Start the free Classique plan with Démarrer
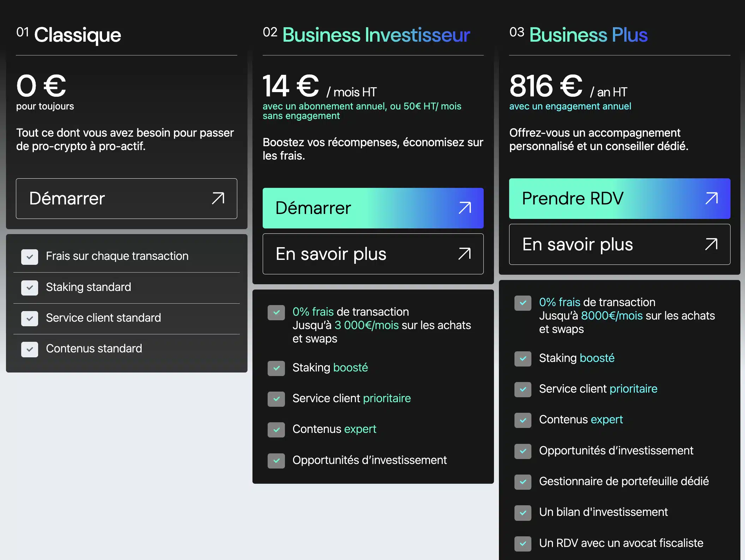This screenshot has width=745, height=560. pos(126,198)
